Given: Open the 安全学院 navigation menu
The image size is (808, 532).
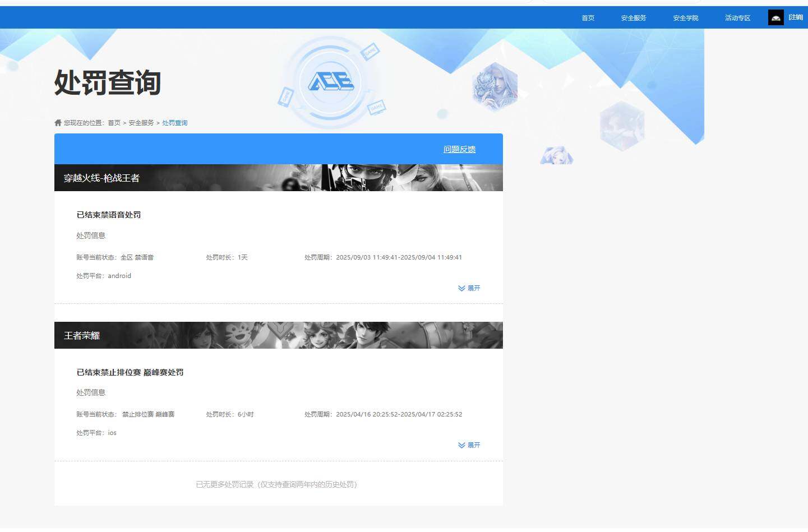Looking at the screenshot, I should tap(686, 18).
